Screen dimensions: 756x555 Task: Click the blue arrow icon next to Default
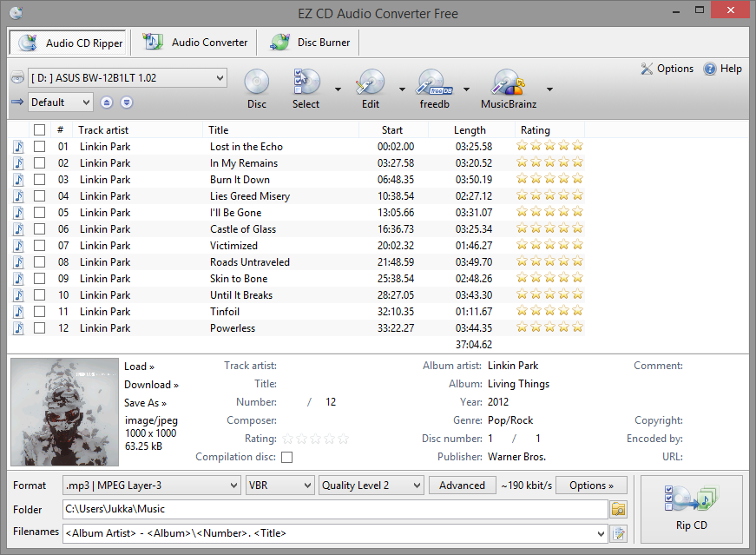17,102
